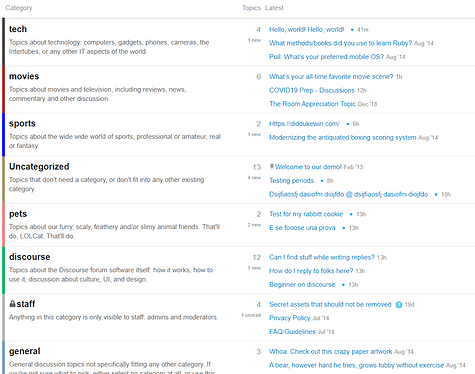Click the lock icon beside staff

pos(12,304)
